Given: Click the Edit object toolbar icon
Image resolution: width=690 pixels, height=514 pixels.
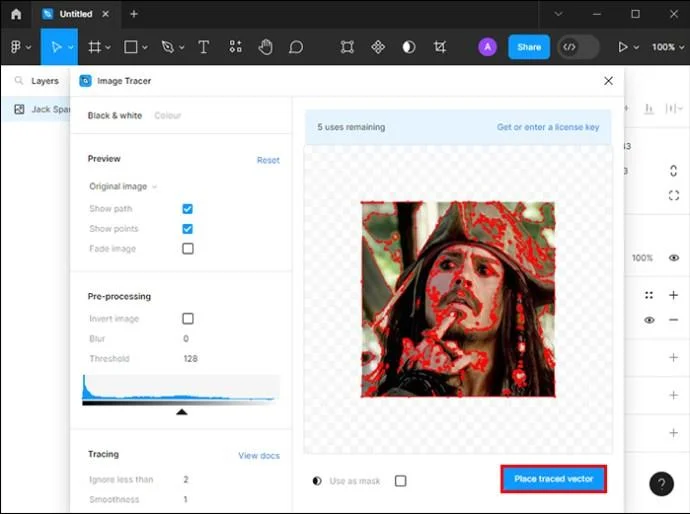Looking at the screenshot, I should click(x=347, y=47).
